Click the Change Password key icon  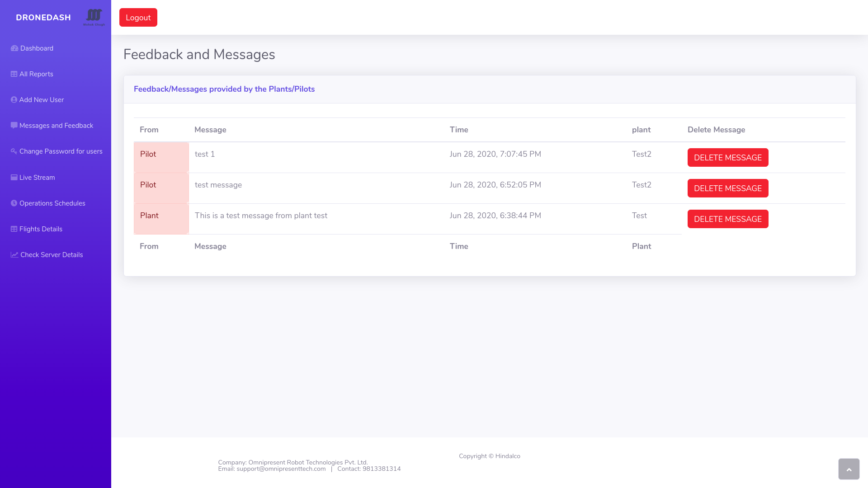point(14,151)
